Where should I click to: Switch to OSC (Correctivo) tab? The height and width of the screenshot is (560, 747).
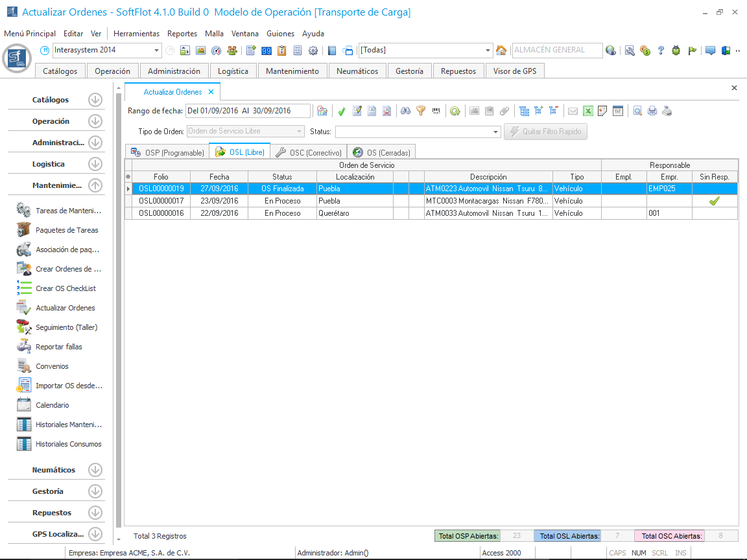coord(309,152)
